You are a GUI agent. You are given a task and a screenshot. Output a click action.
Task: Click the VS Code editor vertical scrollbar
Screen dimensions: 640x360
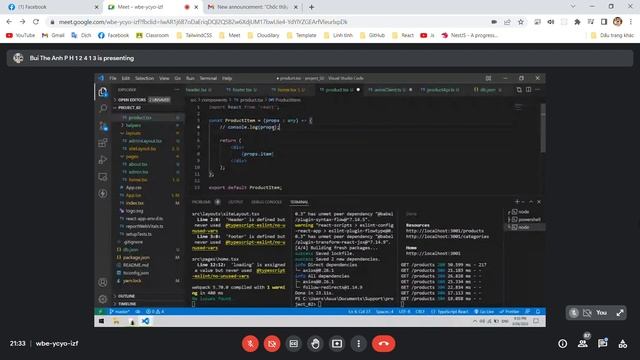[x=542, y=129]
